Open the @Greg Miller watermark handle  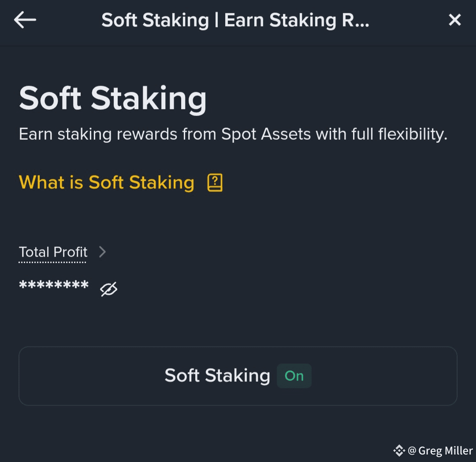pyautogui.click(x=440, y=451)
